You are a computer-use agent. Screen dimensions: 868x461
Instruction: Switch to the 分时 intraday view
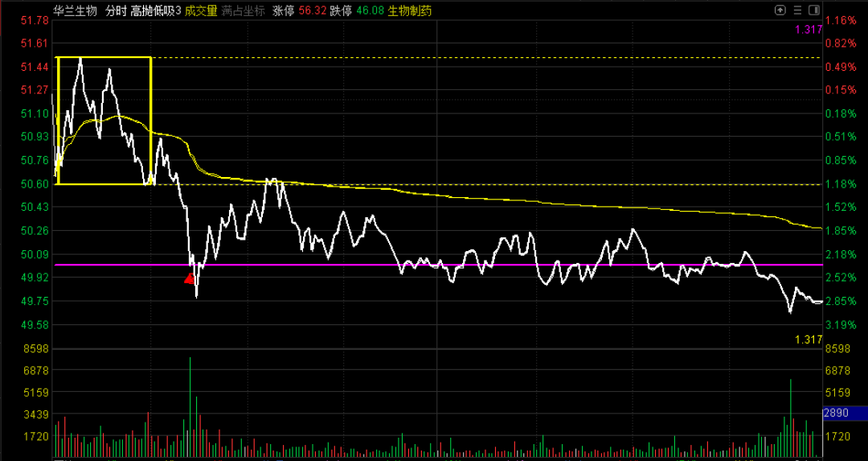click(x=116, y=10)
